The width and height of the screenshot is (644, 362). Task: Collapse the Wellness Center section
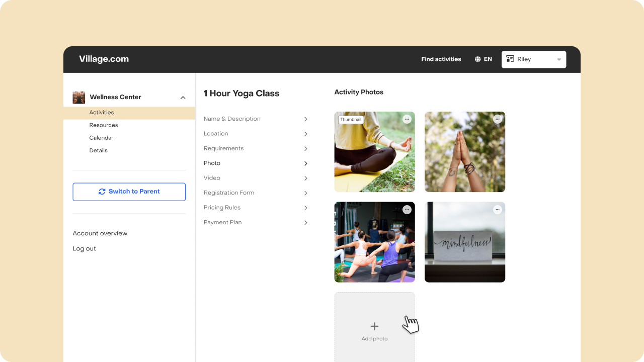coord(183,98)
